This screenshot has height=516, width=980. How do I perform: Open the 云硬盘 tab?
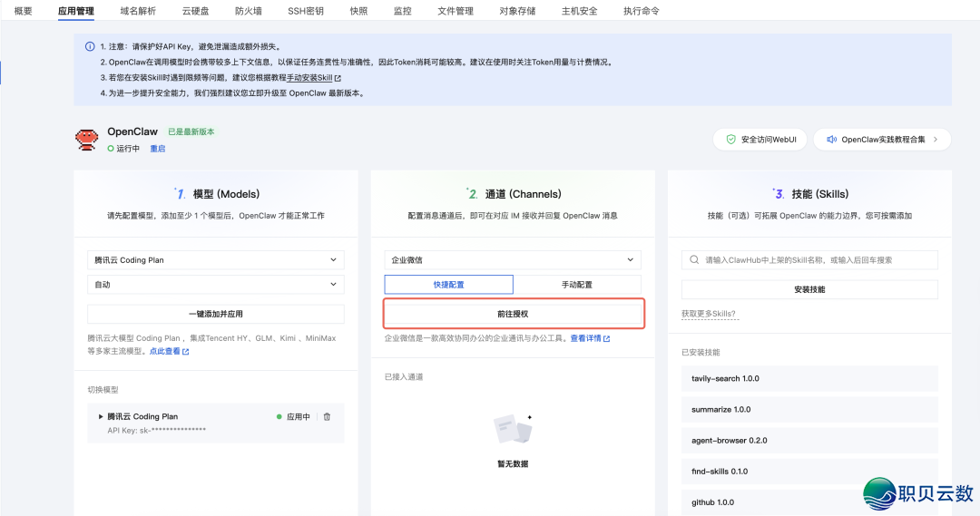(x=196, y=11)
